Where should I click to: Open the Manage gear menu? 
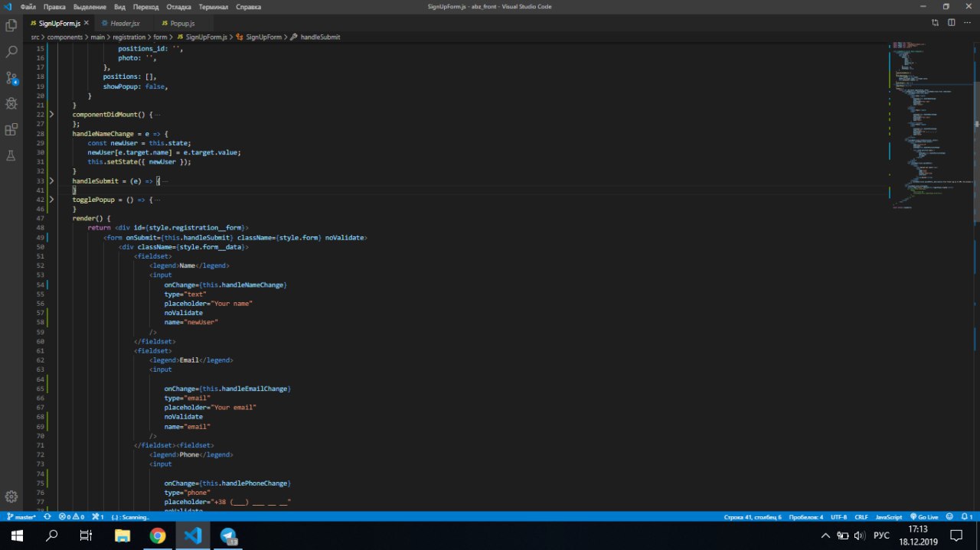click(11, 496)
